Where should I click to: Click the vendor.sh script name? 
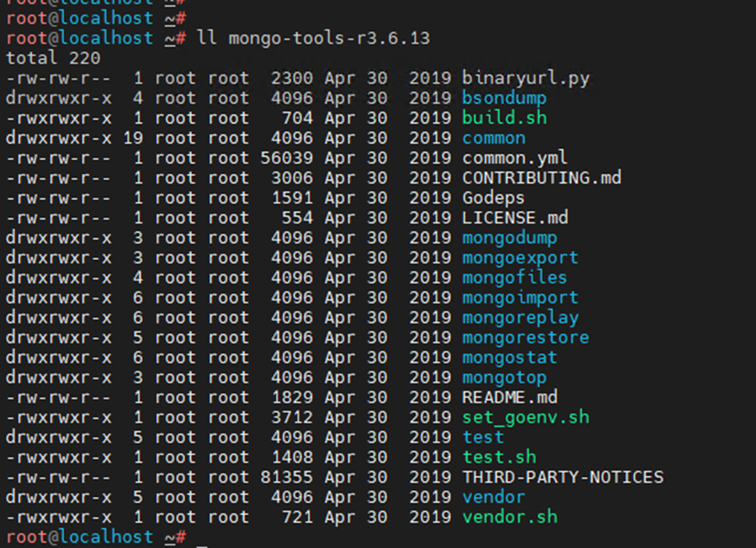pyautogui.click(x=509, y=517)
